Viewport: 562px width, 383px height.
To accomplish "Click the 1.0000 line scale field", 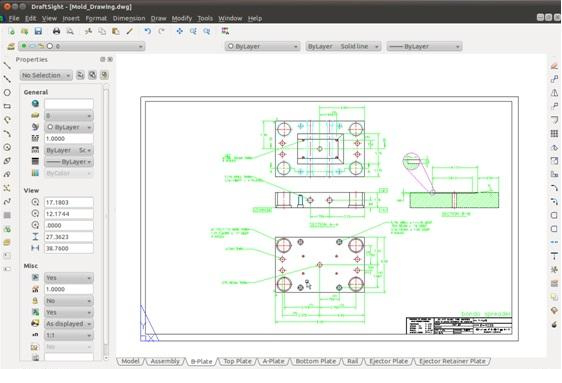I will (x=68, y=139).
